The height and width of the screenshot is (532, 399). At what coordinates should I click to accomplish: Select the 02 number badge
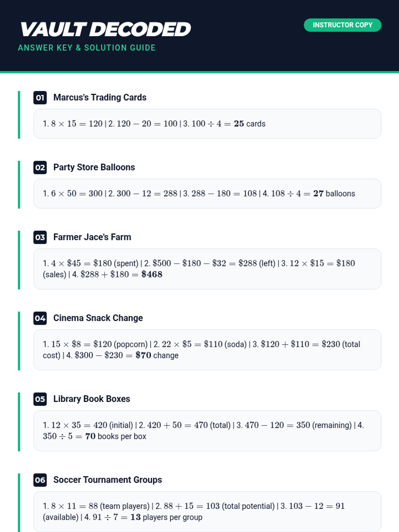(x=40, y=167)
